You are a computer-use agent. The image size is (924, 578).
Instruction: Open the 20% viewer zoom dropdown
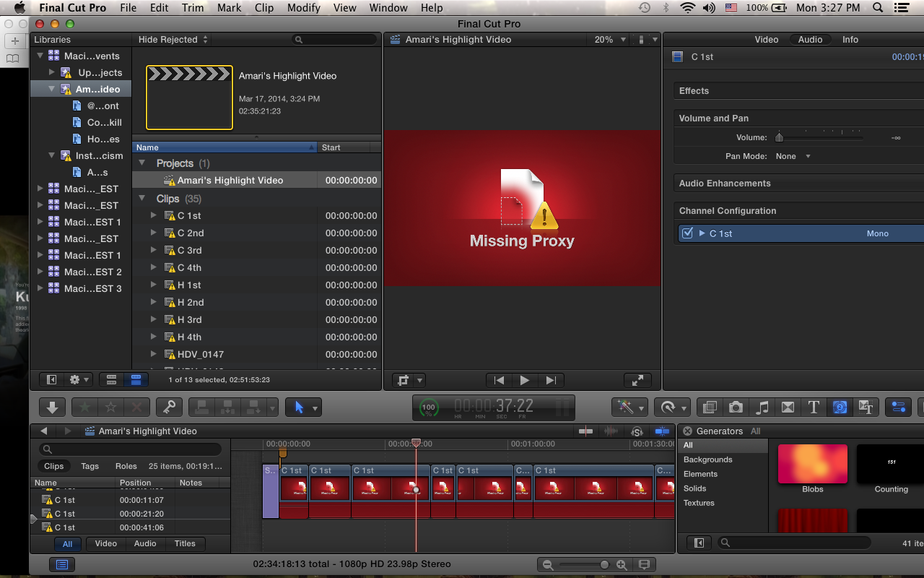tap(604, 40)
